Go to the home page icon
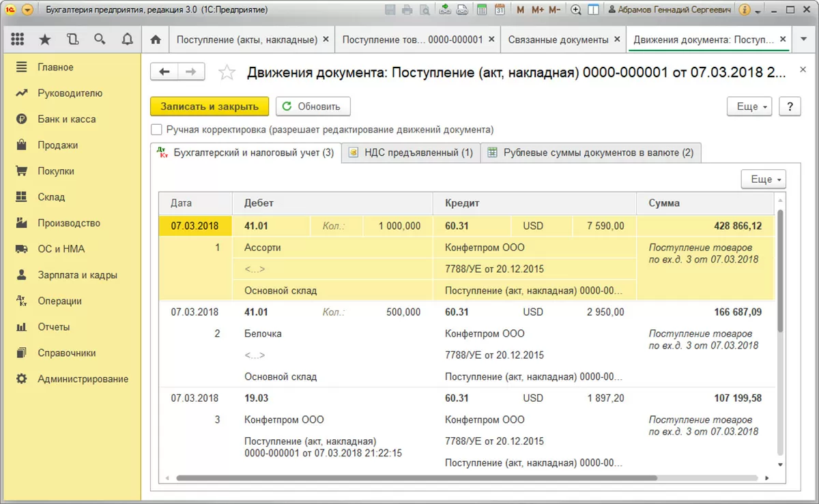The image size is (819, 504). pos(156,40)
